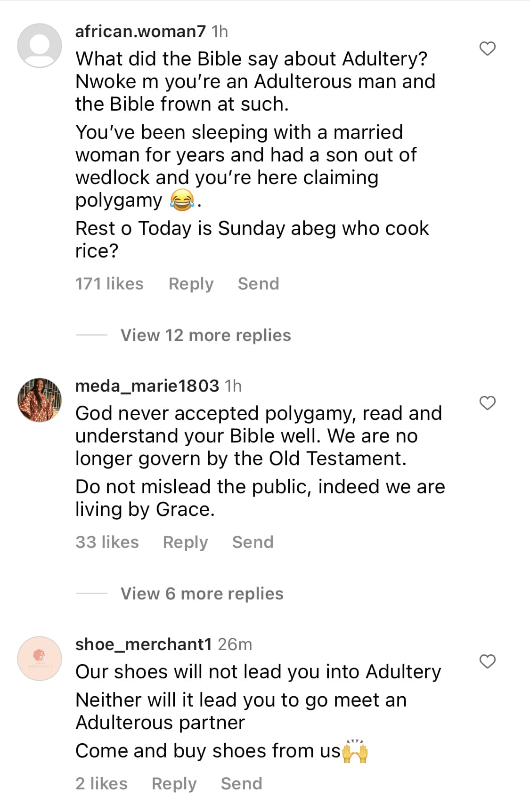Open meda_marie1803 username link
This screenshot has height=812, width=530.
(x=147, y=386)
